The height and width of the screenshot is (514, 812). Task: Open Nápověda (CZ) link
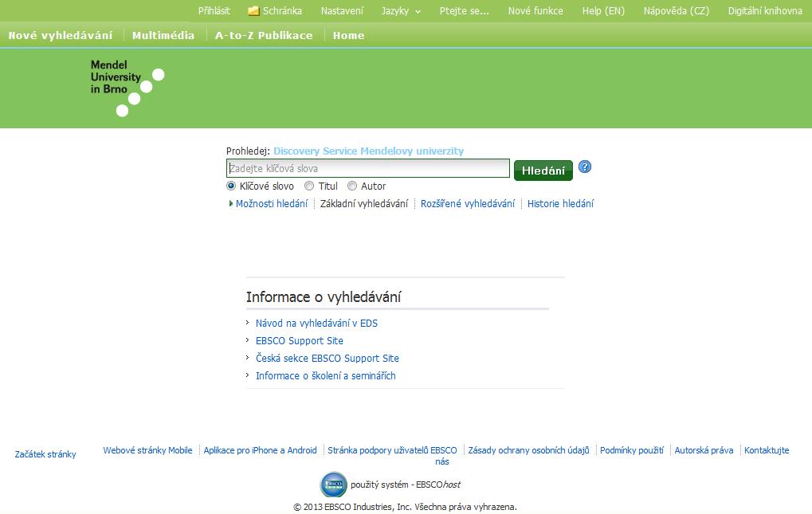tap(677, 11)
